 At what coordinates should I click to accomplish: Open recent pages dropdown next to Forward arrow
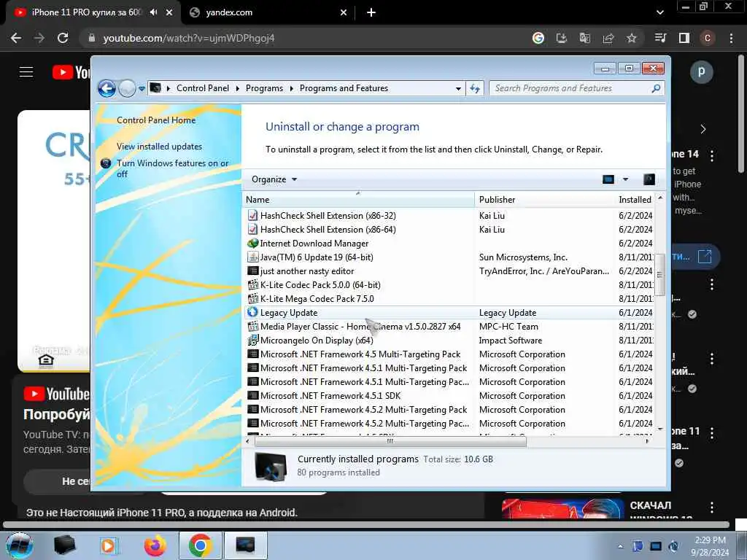tap(142, 88)
